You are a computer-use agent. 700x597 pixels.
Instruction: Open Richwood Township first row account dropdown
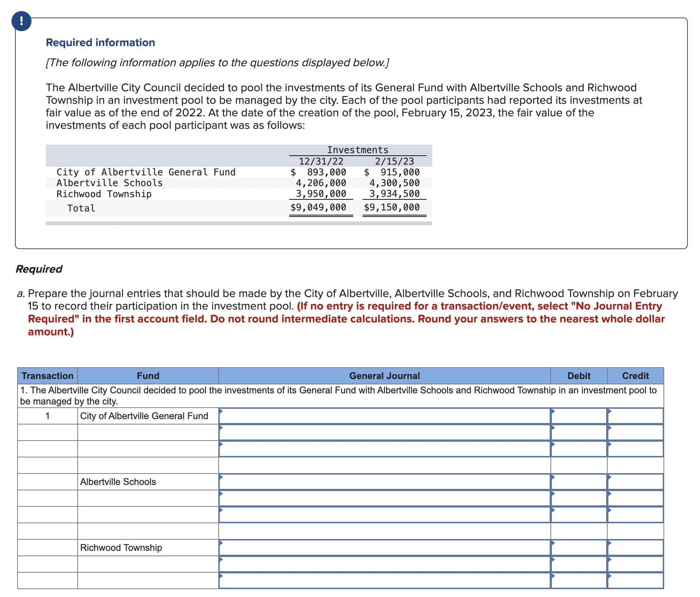point(384,548)
